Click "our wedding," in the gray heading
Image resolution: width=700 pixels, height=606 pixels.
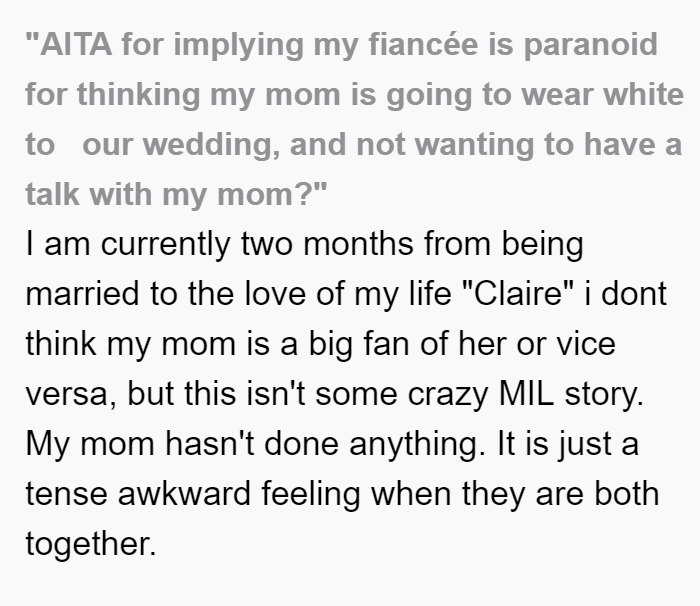click(x=182, y=146)
